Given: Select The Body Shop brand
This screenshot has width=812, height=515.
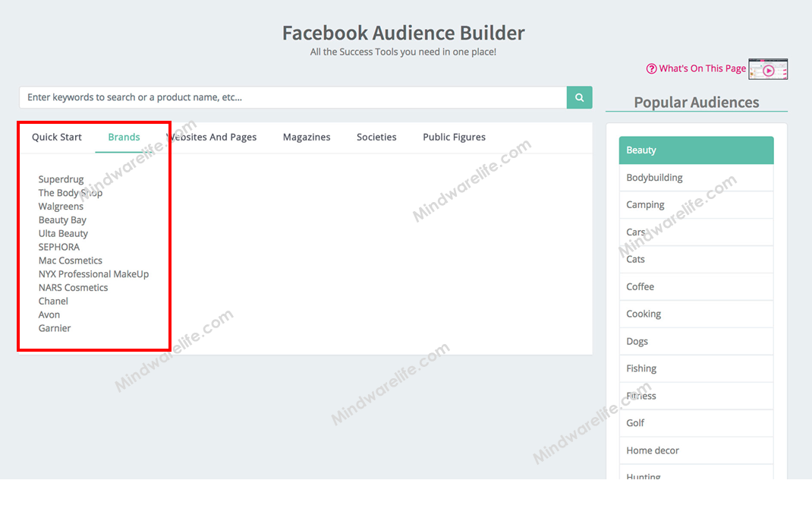Looking at the screenshot, I should (x=71, y=193).
